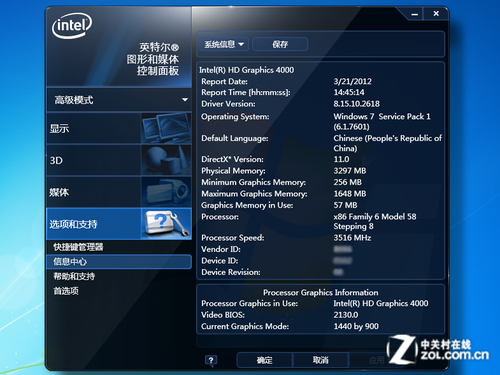This screenshot has height=375, width=500.
Task: Open 首选项 preferences
Action: (66, 291)
